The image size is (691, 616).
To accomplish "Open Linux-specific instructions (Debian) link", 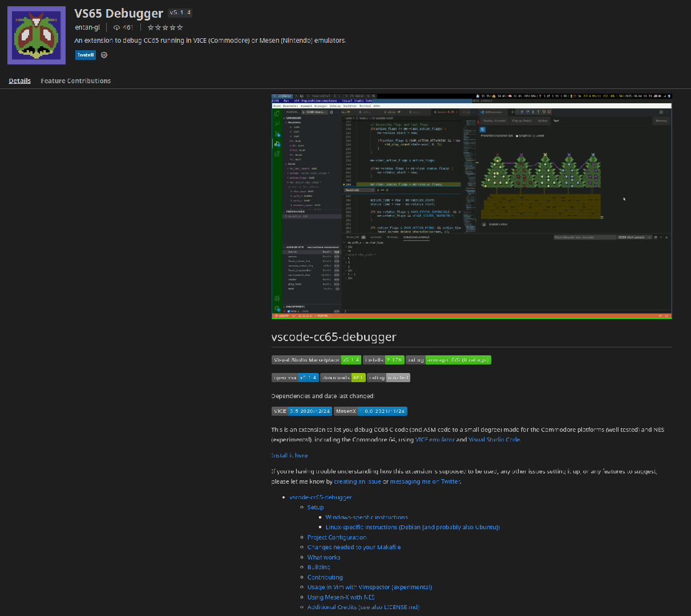I will point(413,527).
